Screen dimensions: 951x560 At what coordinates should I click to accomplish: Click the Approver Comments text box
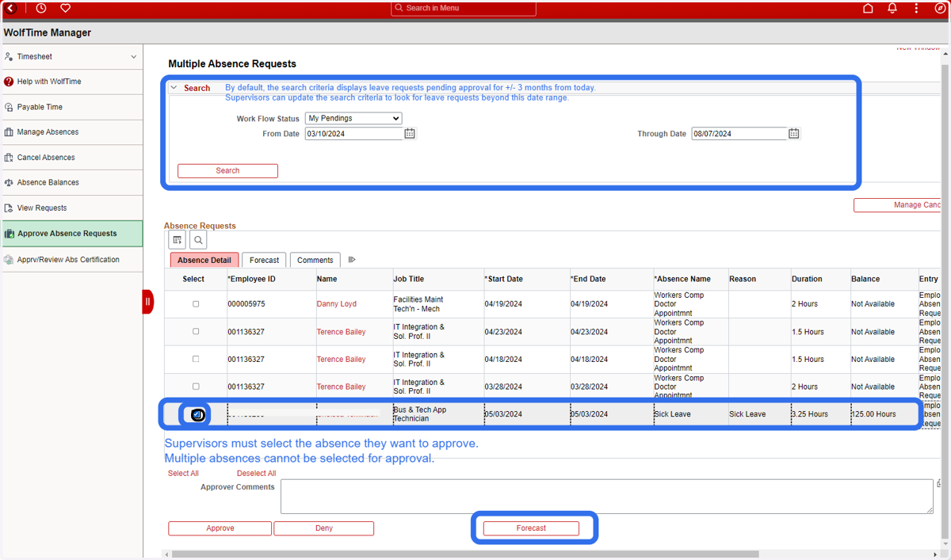point(607,497)
